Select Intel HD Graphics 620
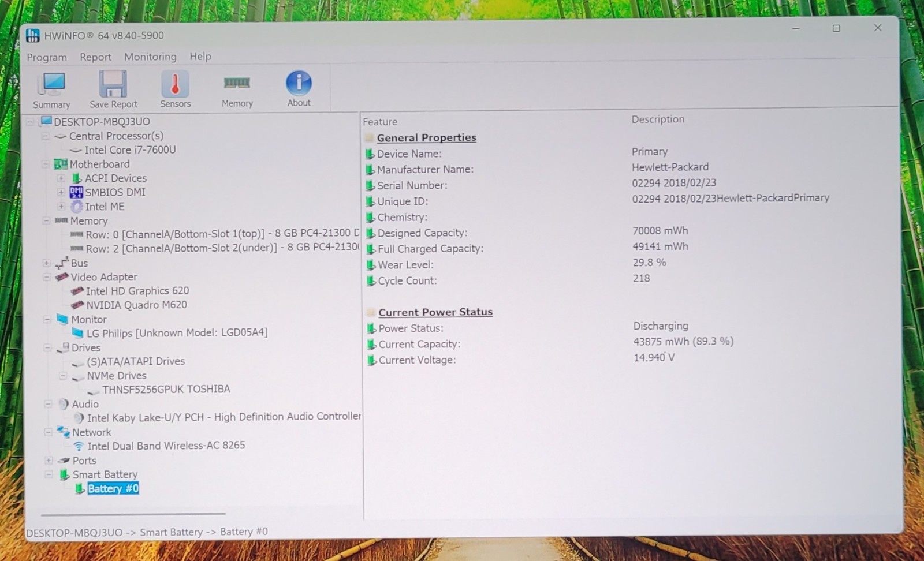924x561 pixels. (137, 291)
